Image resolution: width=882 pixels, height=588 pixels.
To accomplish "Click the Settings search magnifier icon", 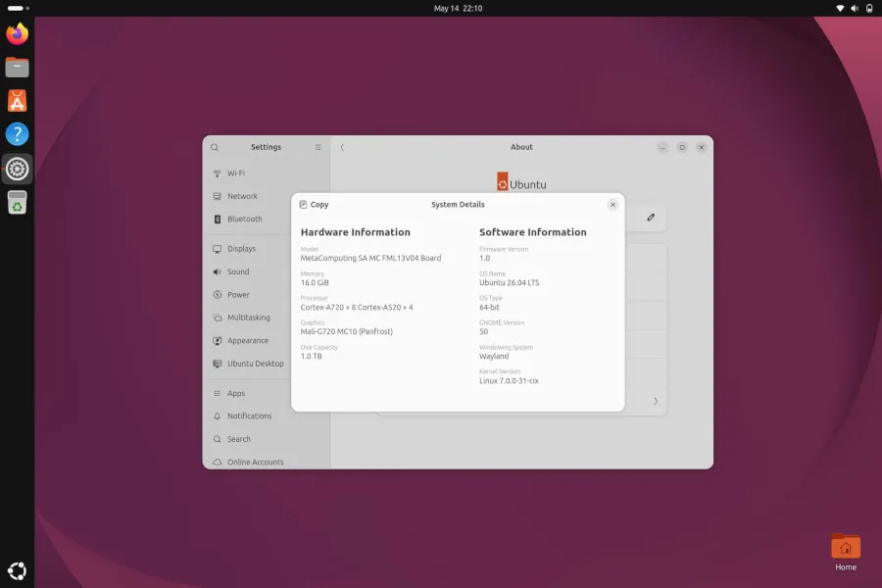I will click(x=215, y=147).
